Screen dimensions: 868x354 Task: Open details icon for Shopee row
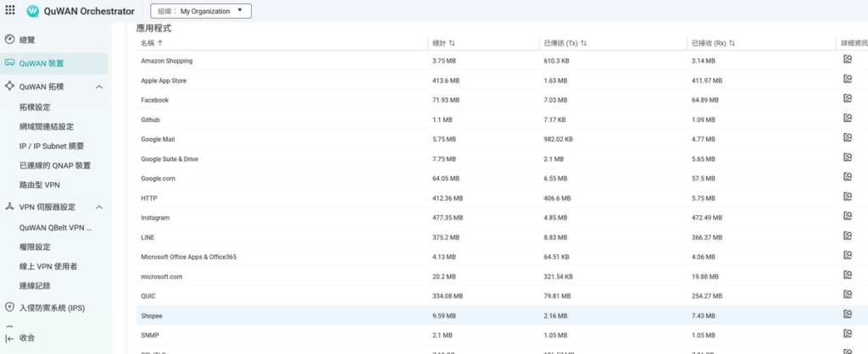pyautogui.click(x=847, y=314)
